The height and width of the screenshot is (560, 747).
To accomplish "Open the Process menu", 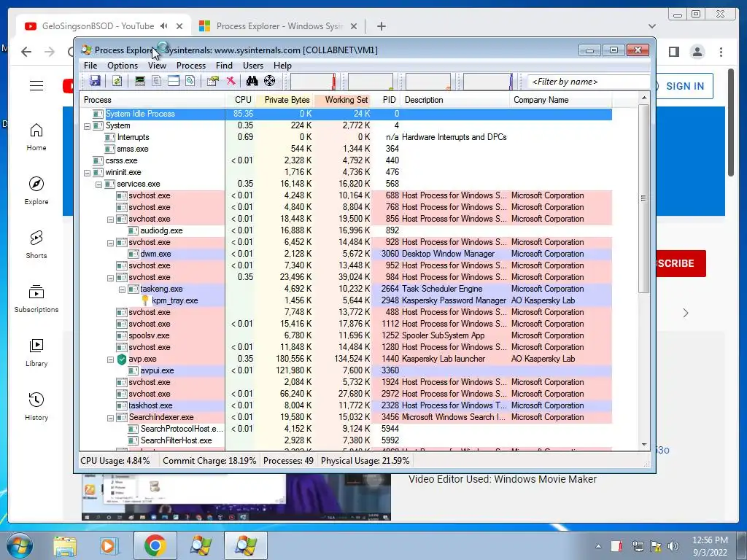I will pyautogui.click(x=191, y=66).
